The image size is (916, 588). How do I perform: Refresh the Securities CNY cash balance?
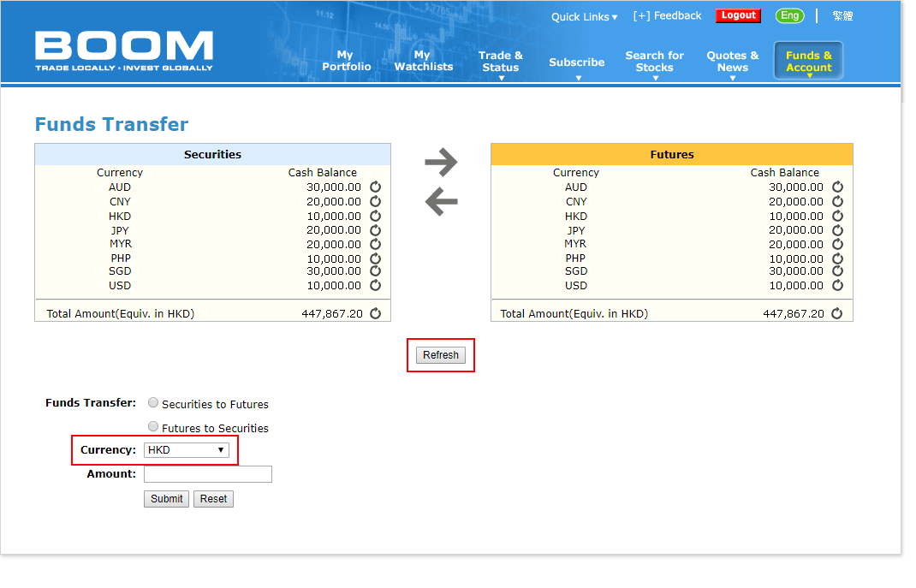(376, 201)
